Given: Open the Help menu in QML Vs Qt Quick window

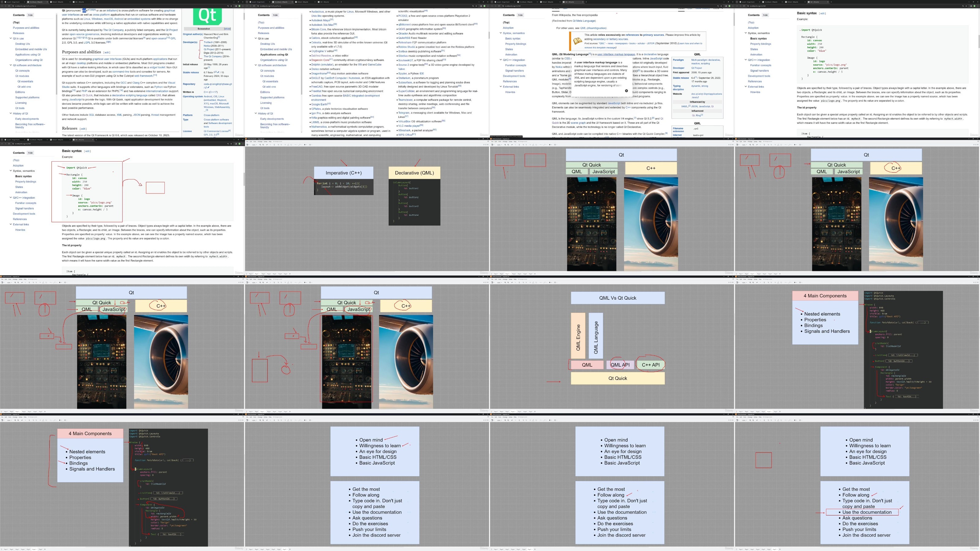Looking at the screenshot, I should (x=515, y=279).
